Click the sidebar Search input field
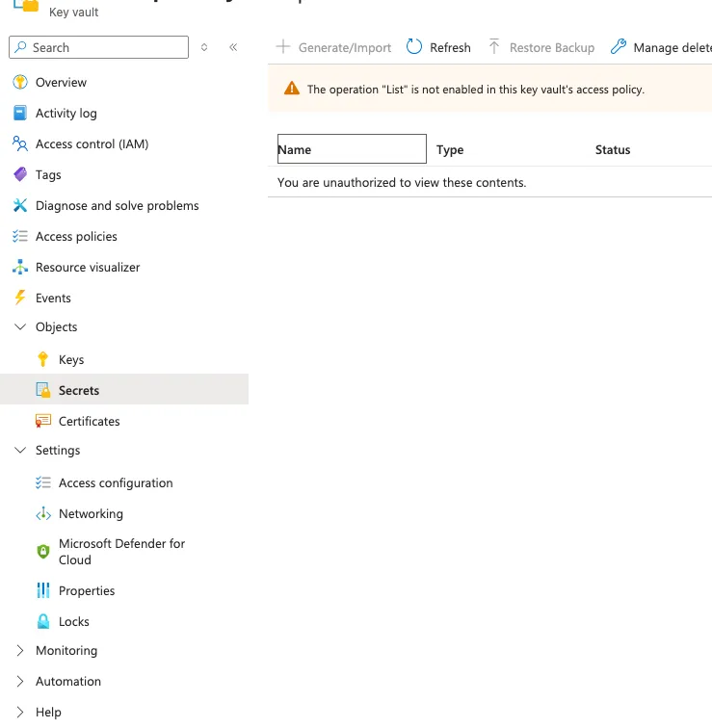Viewport: 712px width, 728px height. tap(98, 47)
